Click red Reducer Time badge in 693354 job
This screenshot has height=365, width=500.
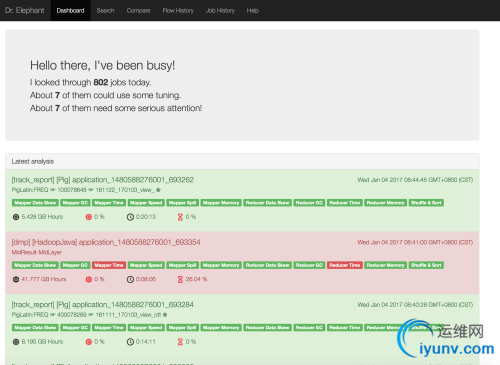tap(345, 265)
